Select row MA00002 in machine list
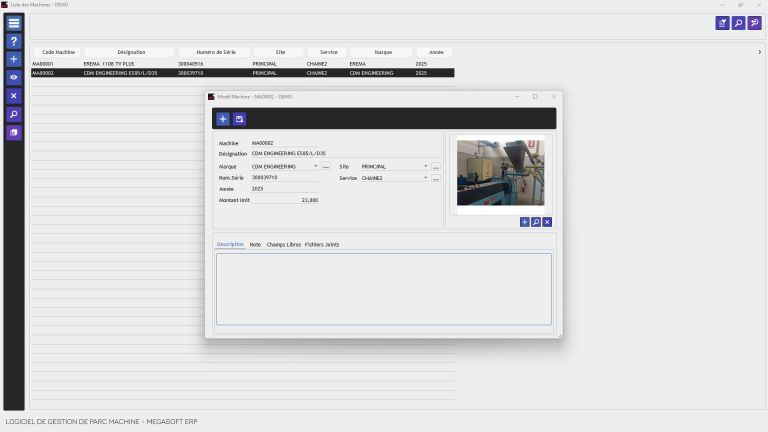768x432 pixels. coord(242,73)
